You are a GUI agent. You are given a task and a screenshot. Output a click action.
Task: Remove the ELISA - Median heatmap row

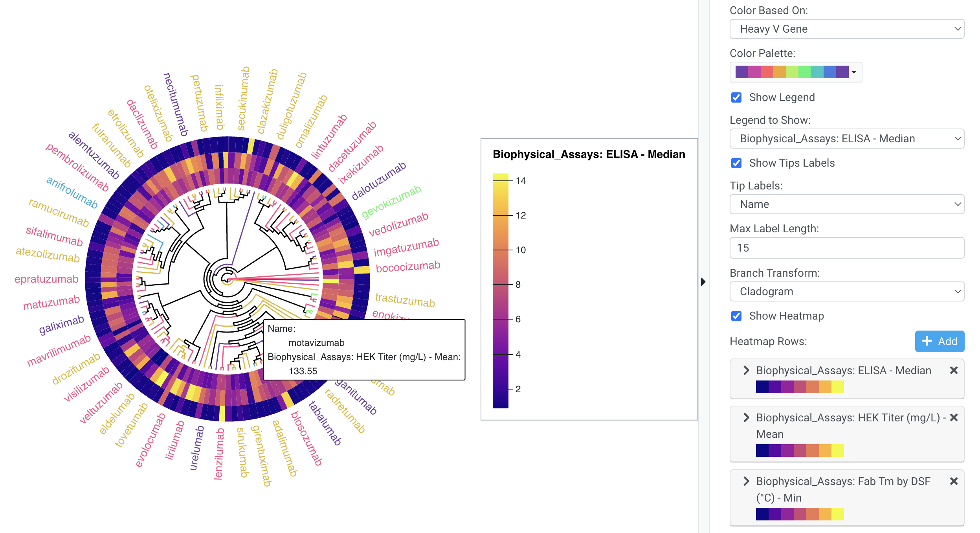point(953,370)
